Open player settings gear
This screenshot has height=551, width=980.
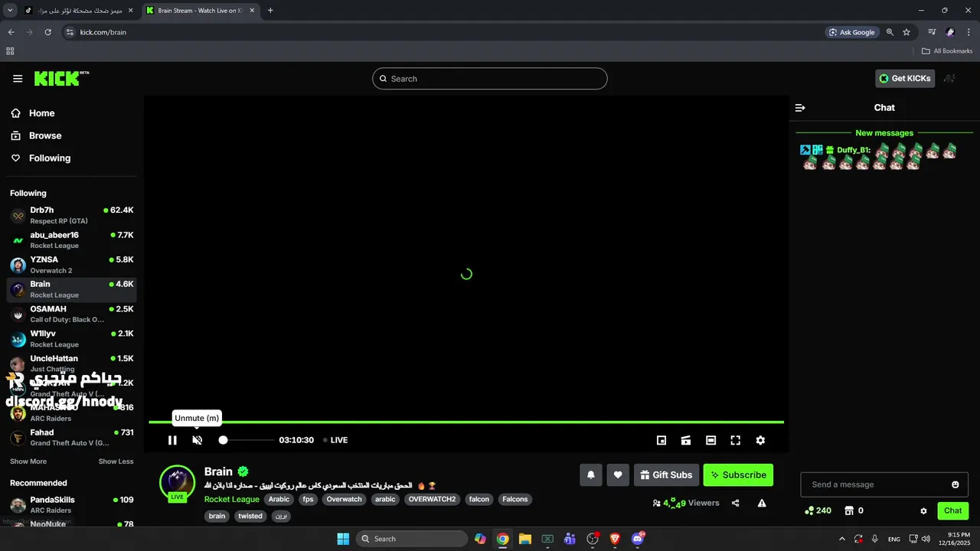coord(760,440)
